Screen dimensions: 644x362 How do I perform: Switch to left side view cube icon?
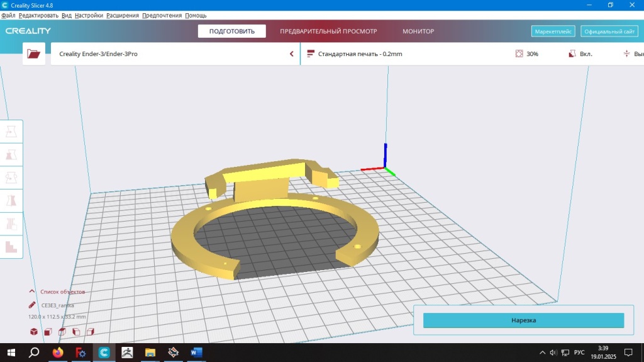pos(76,332)
